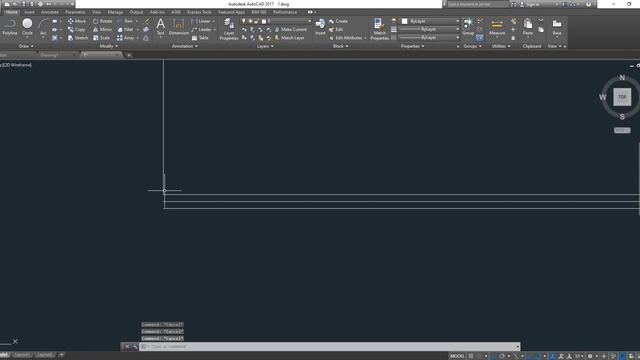Insert Text annotation tool
Image resolution: width=640 pixels, height=360 pixels.
pyautogui.click(x=160, y=27)
